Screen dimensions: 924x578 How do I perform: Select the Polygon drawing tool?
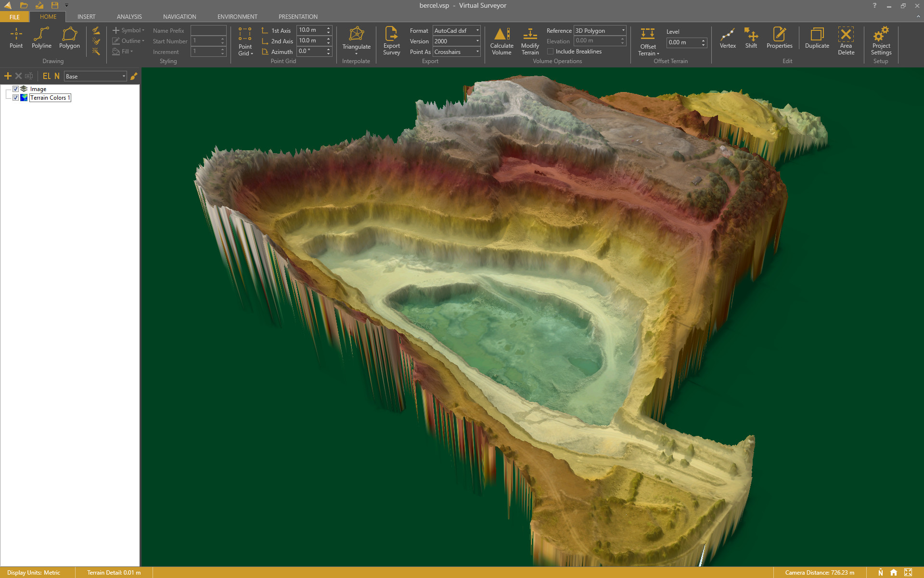[x=69, y=38]
